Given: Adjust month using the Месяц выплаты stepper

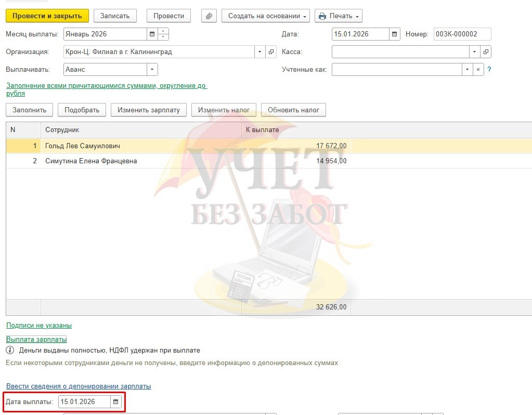Looking at the screenshot, I should [x=163, y=35].
